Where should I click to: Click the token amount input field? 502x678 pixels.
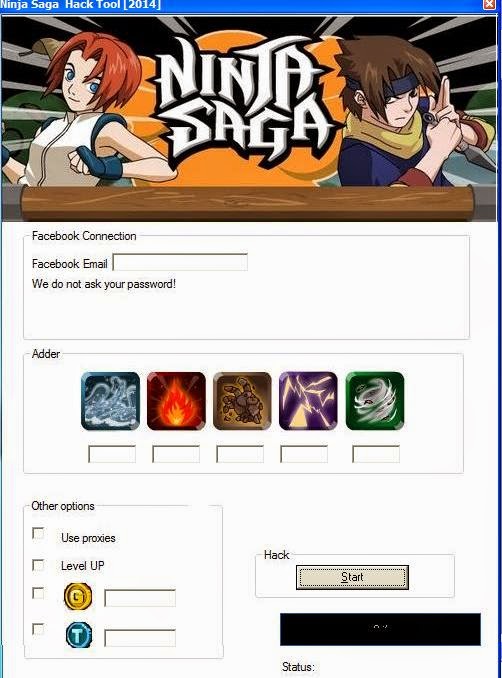[x=140, y=638]
